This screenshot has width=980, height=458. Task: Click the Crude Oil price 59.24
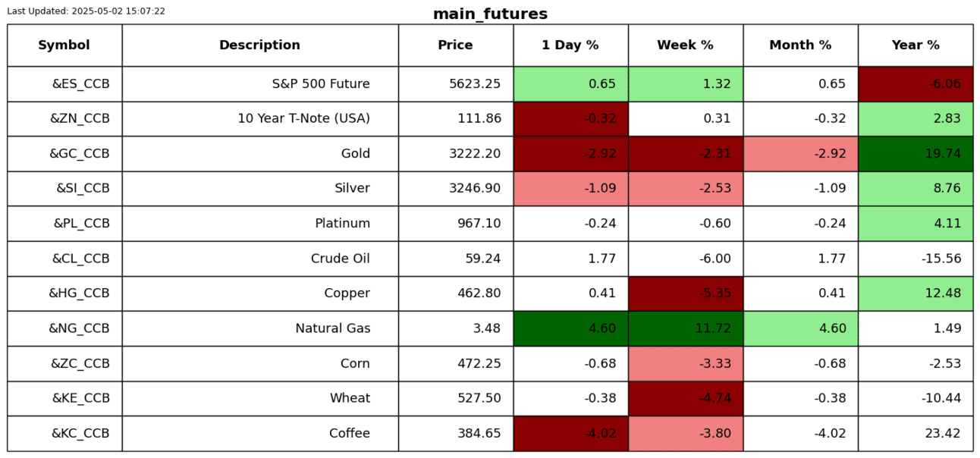pos(483,259)
